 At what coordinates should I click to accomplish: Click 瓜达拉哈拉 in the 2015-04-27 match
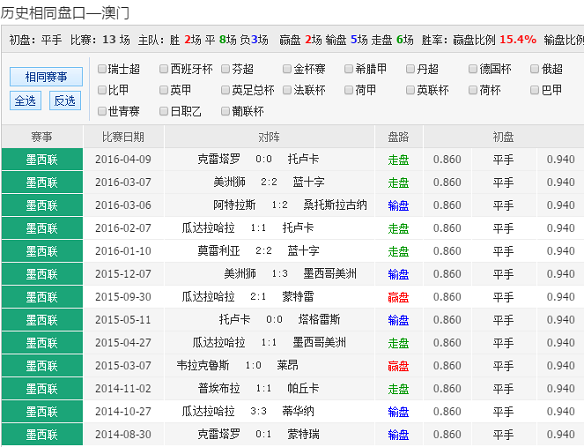219,342
